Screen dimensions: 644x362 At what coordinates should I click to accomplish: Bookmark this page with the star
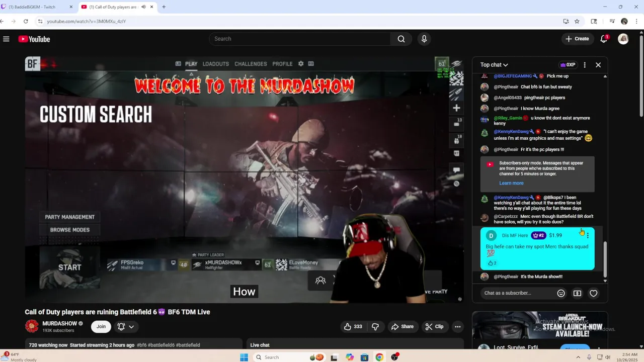tap(577, 21)
